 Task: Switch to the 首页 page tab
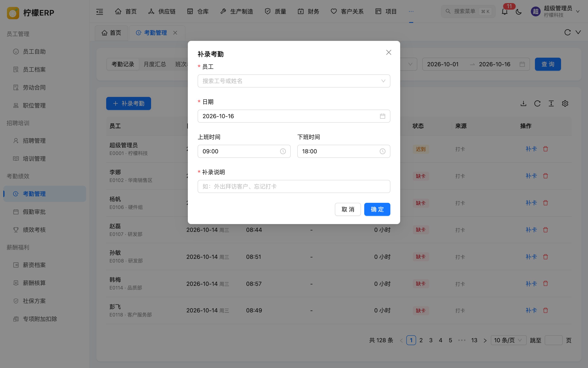(x=111, y=33)
